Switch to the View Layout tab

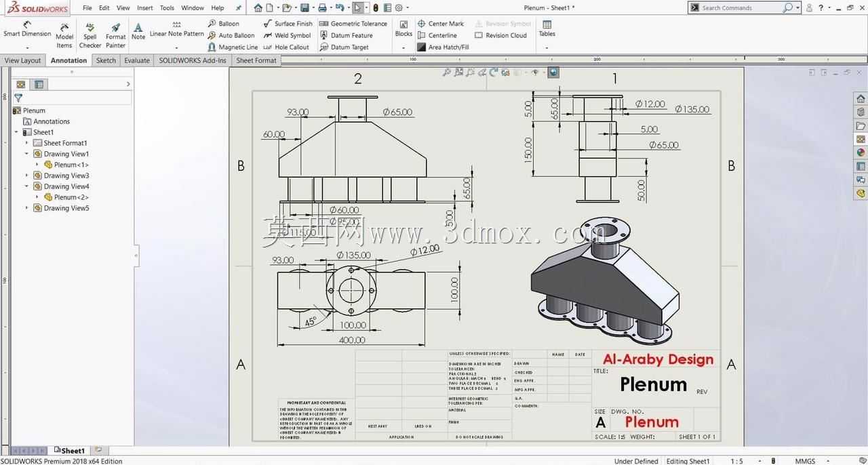click(x=22, y=60)
